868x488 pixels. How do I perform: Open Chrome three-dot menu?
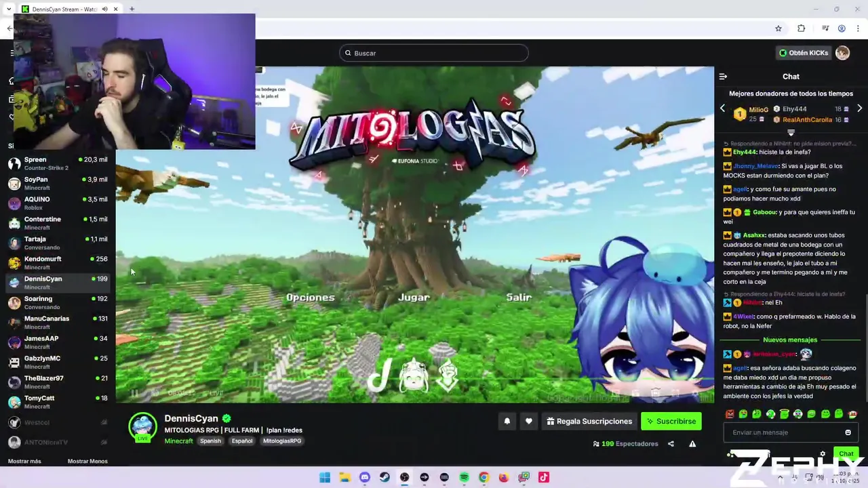(x=858, y=28)
